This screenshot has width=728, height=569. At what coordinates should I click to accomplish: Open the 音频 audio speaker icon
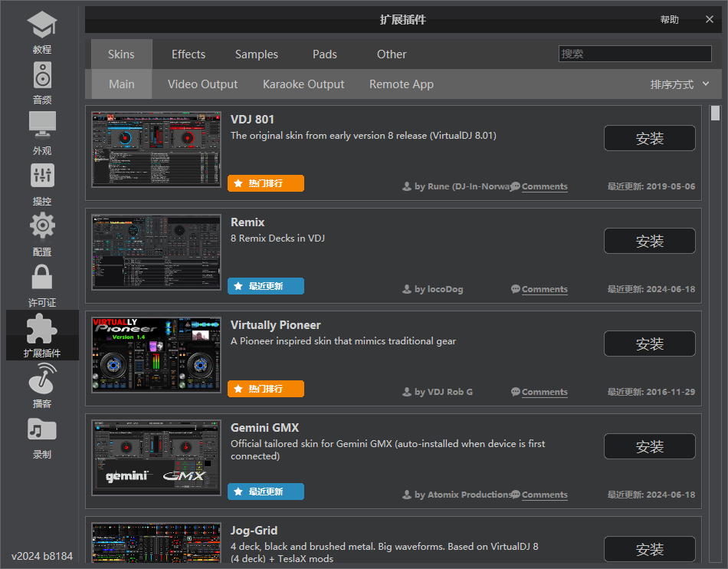pyautogui.click(x=42, y=76)
